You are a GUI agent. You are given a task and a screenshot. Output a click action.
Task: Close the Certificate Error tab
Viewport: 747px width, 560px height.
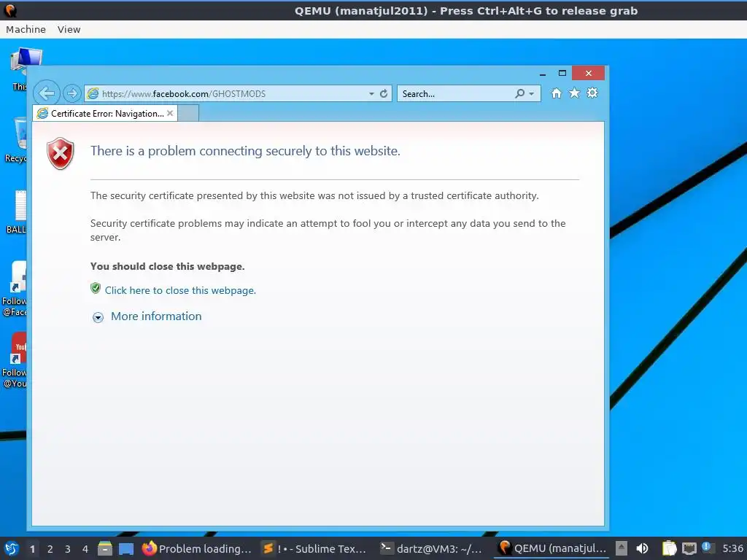pos(170,113)
